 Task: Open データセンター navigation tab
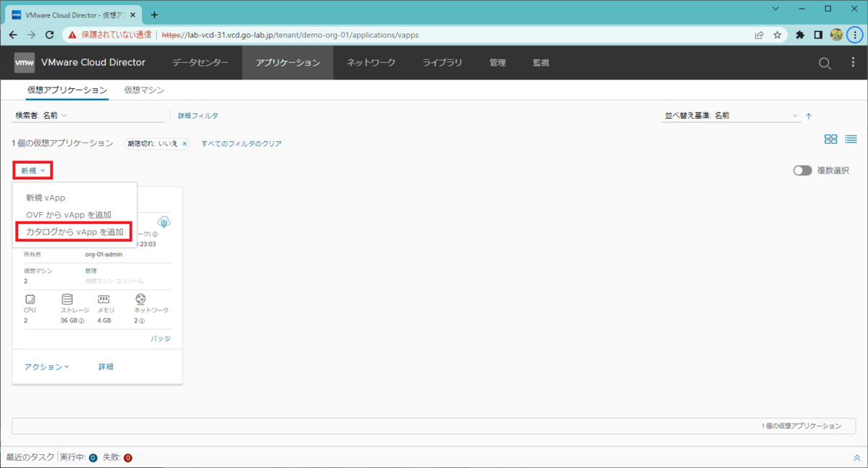click(200, 63)
